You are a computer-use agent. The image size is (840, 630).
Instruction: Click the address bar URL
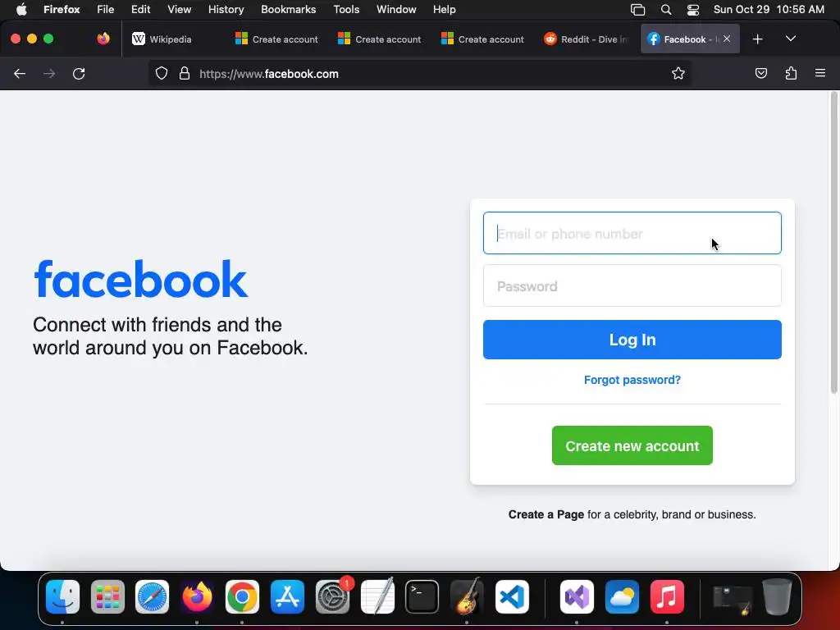click(269, 74)
